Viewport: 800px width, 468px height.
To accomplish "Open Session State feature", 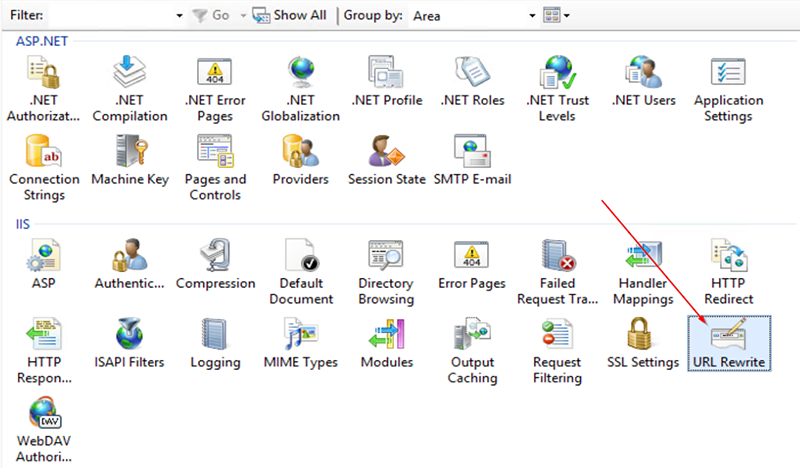I will point(387,160).
